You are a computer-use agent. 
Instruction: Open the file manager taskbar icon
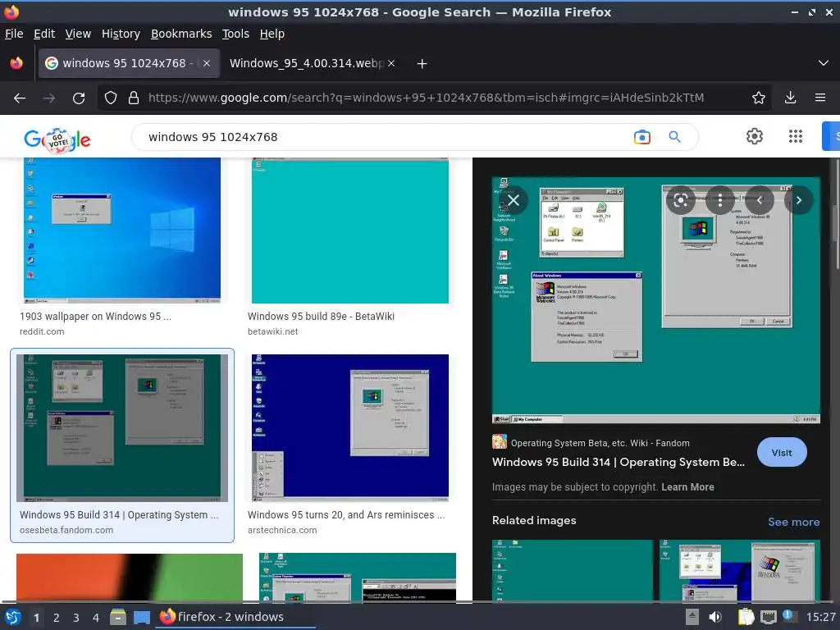coord(118,617)
